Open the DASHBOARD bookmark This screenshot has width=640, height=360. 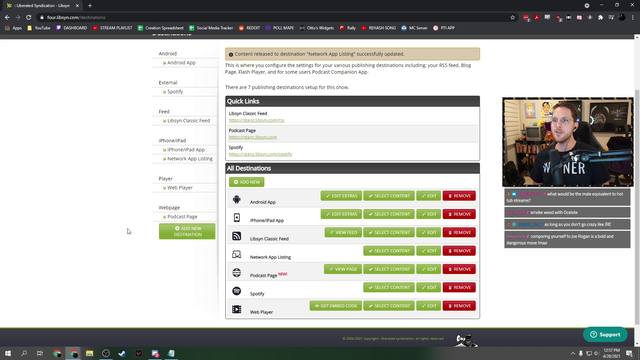coord(71,28)
